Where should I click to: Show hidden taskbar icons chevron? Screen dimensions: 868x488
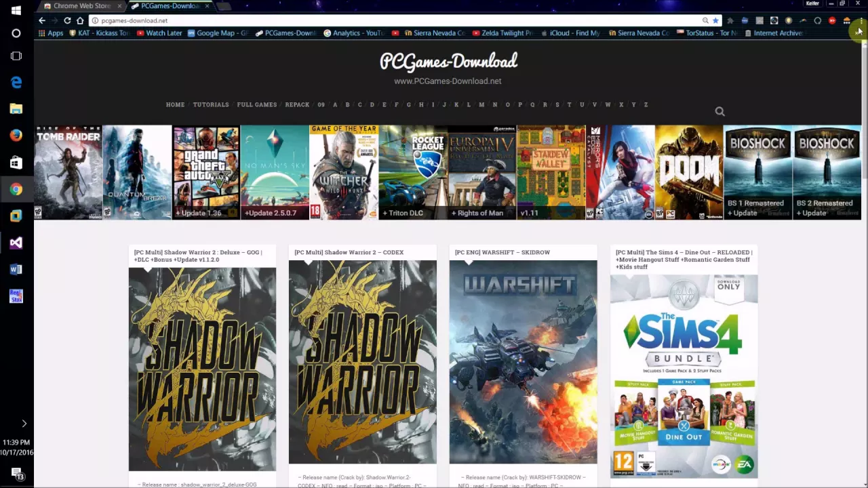tap(24, 424)
